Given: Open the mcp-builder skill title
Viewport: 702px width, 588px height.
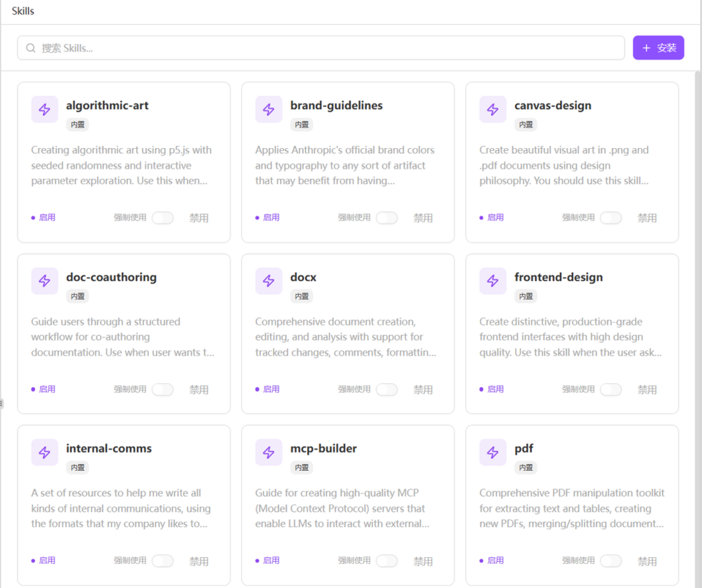Looking at the screenshot, I should pyautogui.click(x=323, y=448).
